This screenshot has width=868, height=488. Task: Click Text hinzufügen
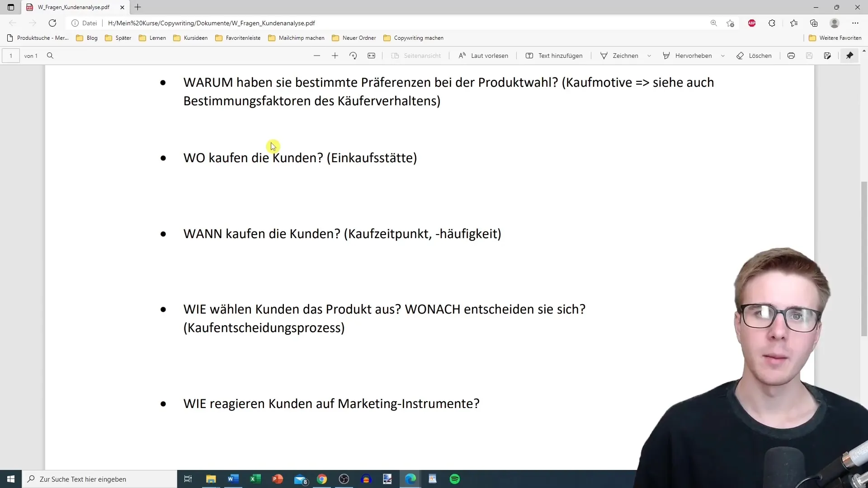[554, 56]
